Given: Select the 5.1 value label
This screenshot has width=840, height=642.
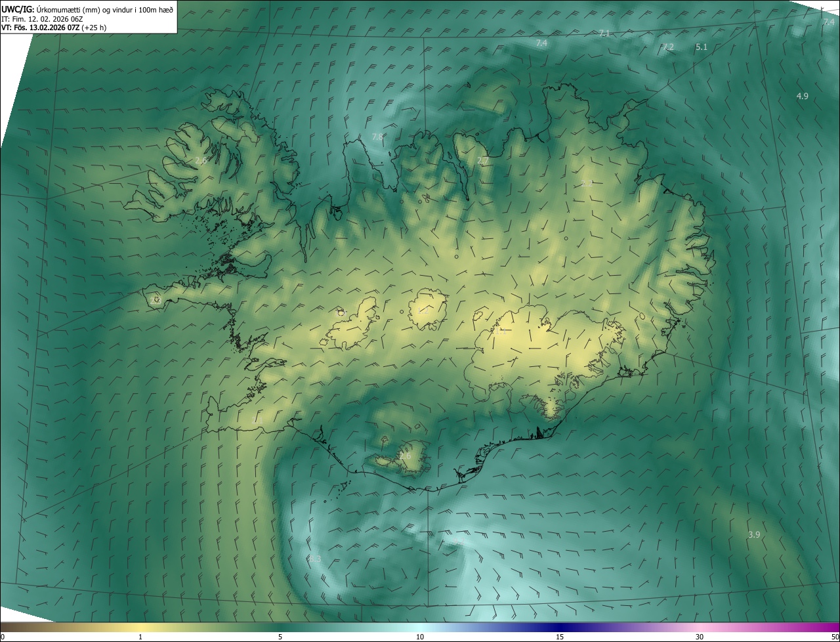Looking at the screenshot, I should point(702,47).
